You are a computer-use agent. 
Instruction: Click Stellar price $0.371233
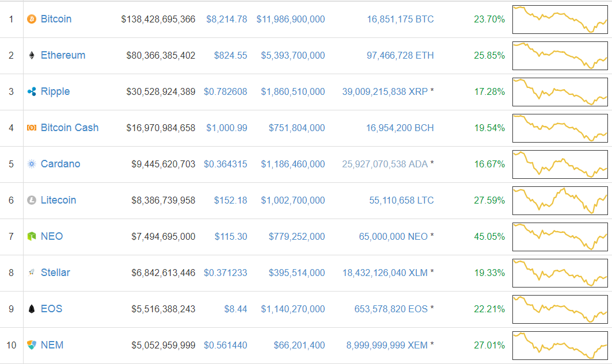225,273
